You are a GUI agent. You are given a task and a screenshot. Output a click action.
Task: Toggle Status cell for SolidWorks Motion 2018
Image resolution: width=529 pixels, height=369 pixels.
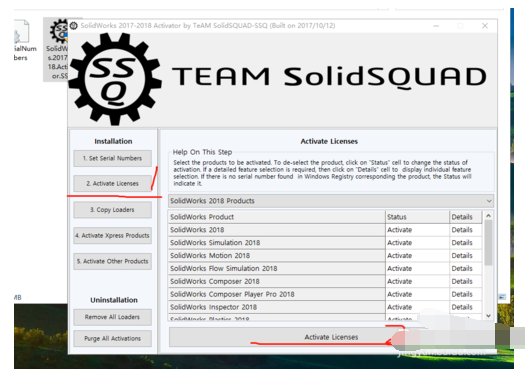(x=417, y=256)
